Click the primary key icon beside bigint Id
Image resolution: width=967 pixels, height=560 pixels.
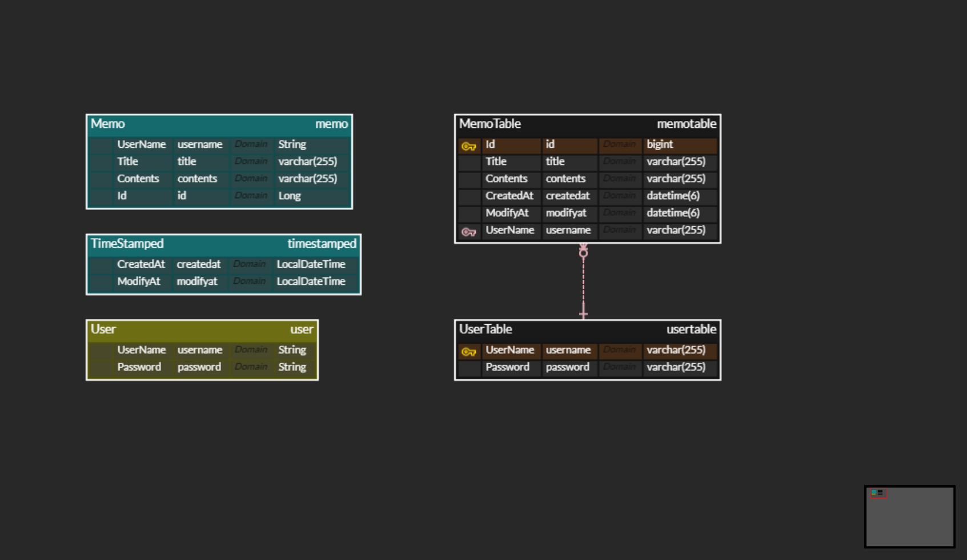[x=469, y=146]
